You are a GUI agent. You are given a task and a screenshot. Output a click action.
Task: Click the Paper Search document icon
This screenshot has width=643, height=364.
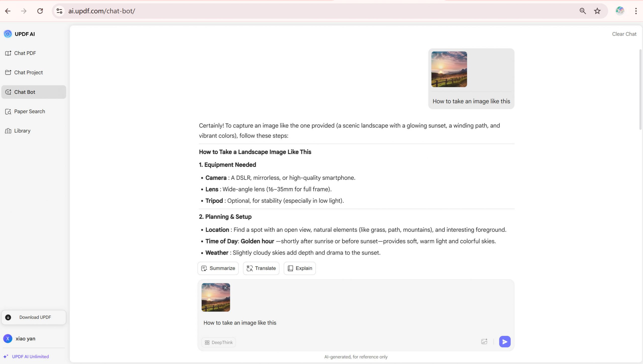[x=8, y=111]
